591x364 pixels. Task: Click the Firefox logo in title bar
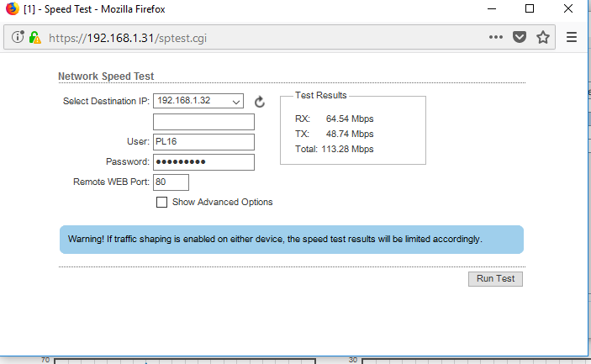pos(13,8)
